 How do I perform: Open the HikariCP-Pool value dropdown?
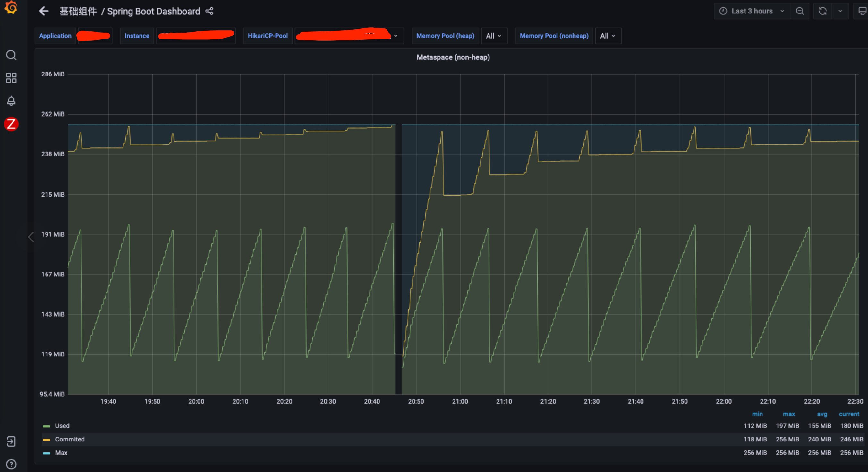pyautogui.click(x=349, y=36)
